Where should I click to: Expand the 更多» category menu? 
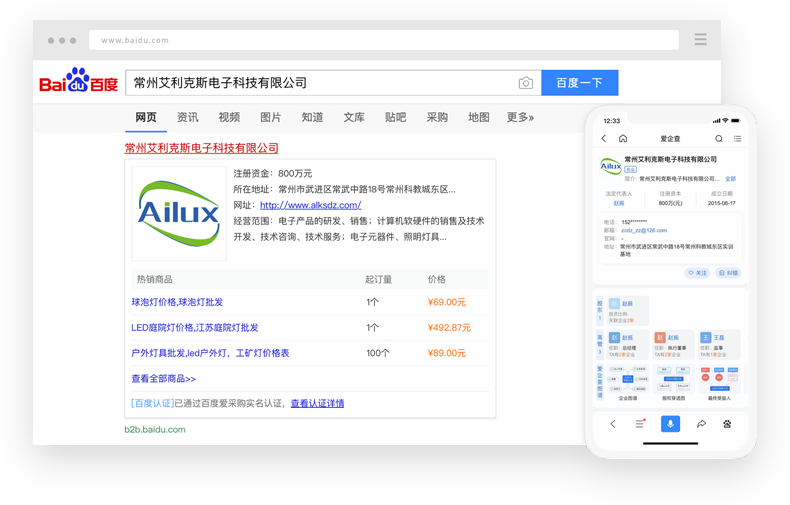pyautogui.click(x=520, y=117)
